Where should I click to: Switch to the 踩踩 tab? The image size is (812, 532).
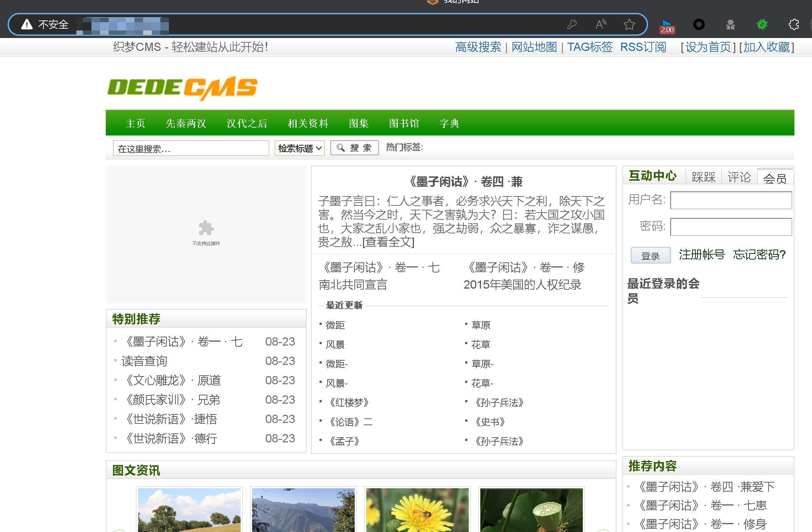(703, 177)
